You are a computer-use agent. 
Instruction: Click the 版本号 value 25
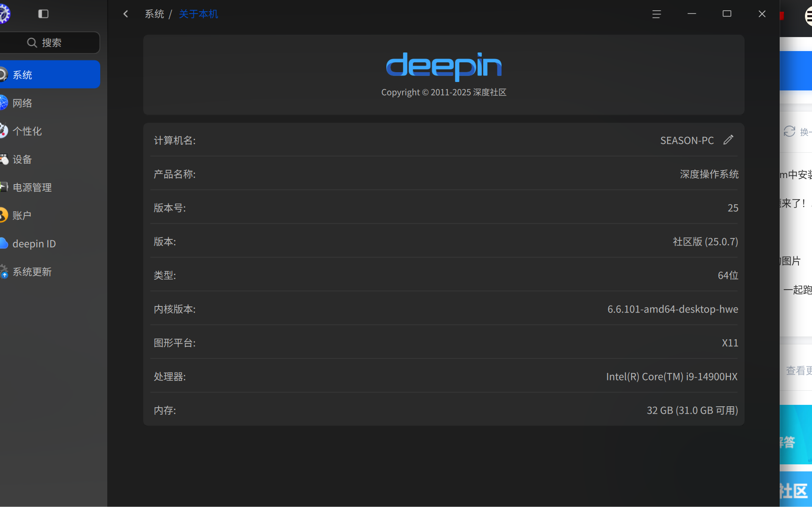[x=733, y=208]
